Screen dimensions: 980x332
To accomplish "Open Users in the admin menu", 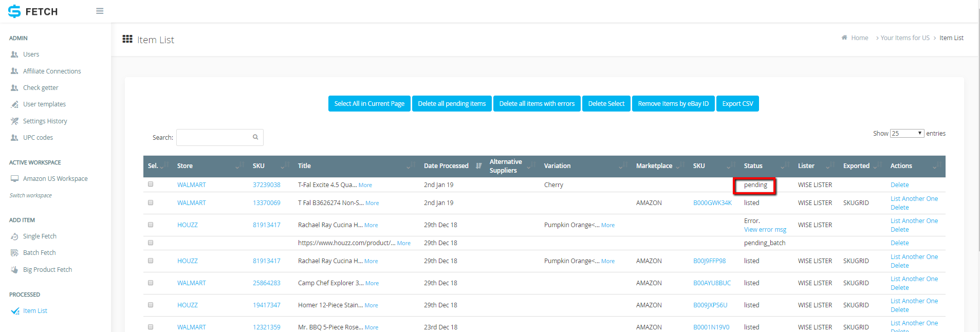I will point(31,54).
